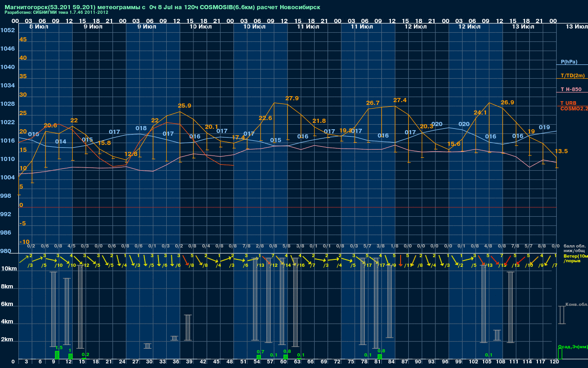Image resolution: width=588 pixels, height=368 pixels.
Task: Click the forecast hour 24 axis label
Action: click(x=122, y=362)
